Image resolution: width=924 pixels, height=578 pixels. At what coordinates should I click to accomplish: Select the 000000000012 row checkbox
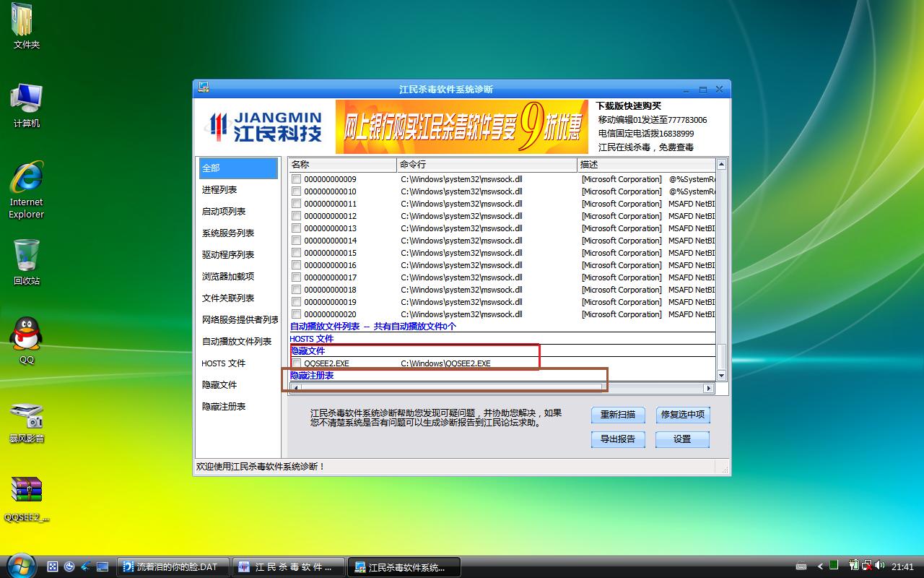(x=297, y=216)
